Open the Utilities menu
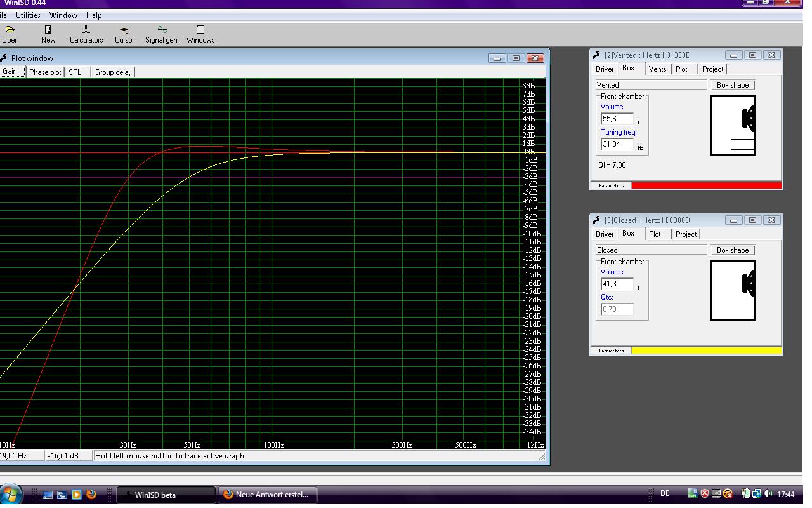Image resolution: width=812 pixels, height=508 pixels. pos(28,15)
